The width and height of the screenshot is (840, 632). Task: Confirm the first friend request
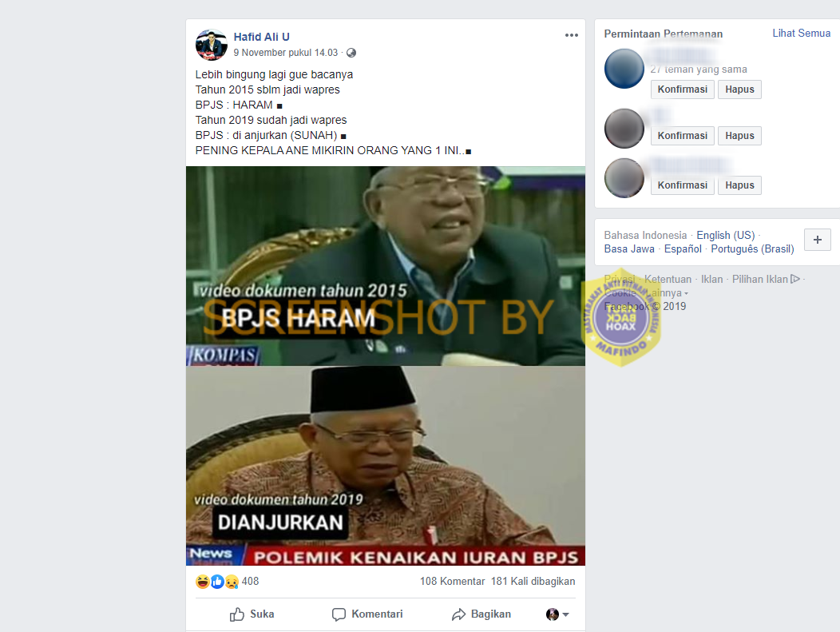683,89
